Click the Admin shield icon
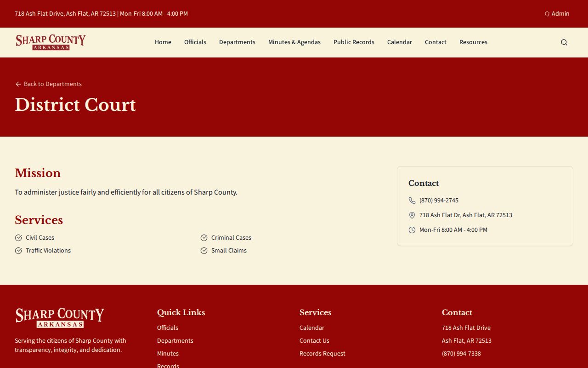 [x=547, y=14]
